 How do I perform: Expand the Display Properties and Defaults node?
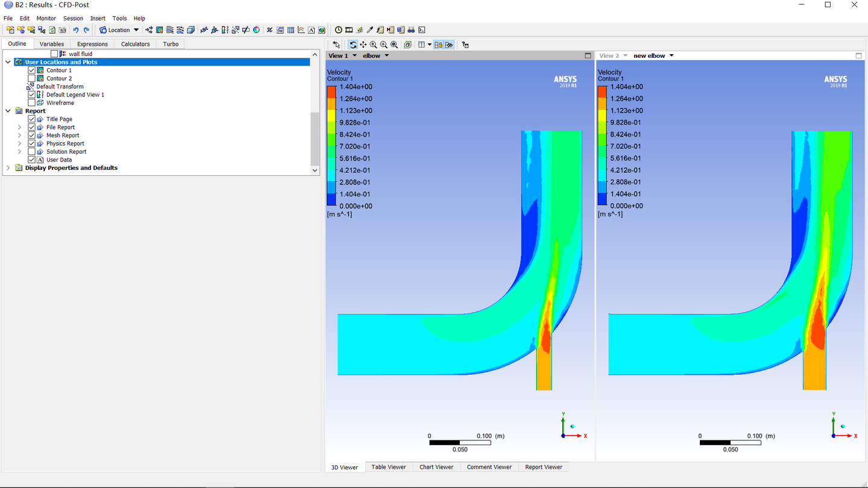(8, 168)
